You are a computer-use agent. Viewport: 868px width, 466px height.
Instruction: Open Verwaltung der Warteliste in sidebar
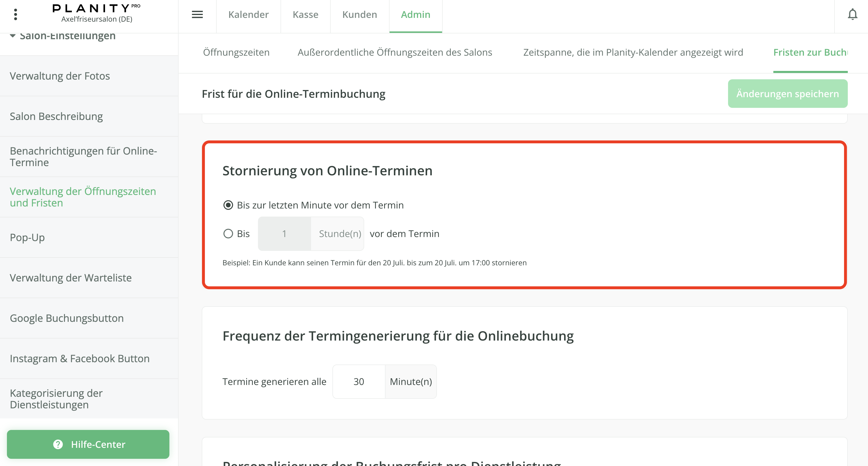71,278
